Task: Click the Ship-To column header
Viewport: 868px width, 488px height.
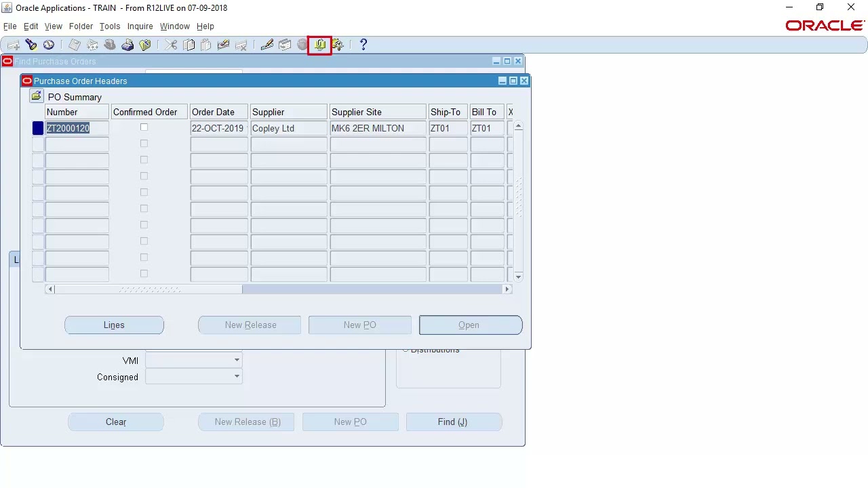Action: pyautogui.click(x=448, y=112)
